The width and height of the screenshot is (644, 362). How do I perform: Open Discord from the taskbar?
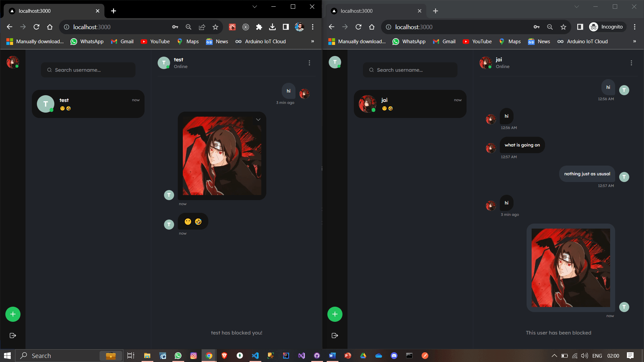click(394, 356)
